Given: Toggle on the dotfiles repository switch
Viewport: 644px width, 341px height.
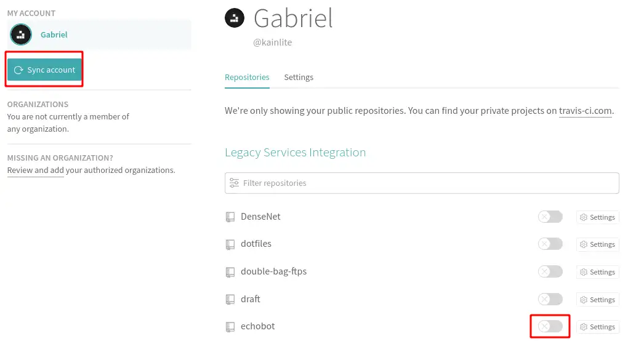Looking at the screenshot, I should click(550, 244).
